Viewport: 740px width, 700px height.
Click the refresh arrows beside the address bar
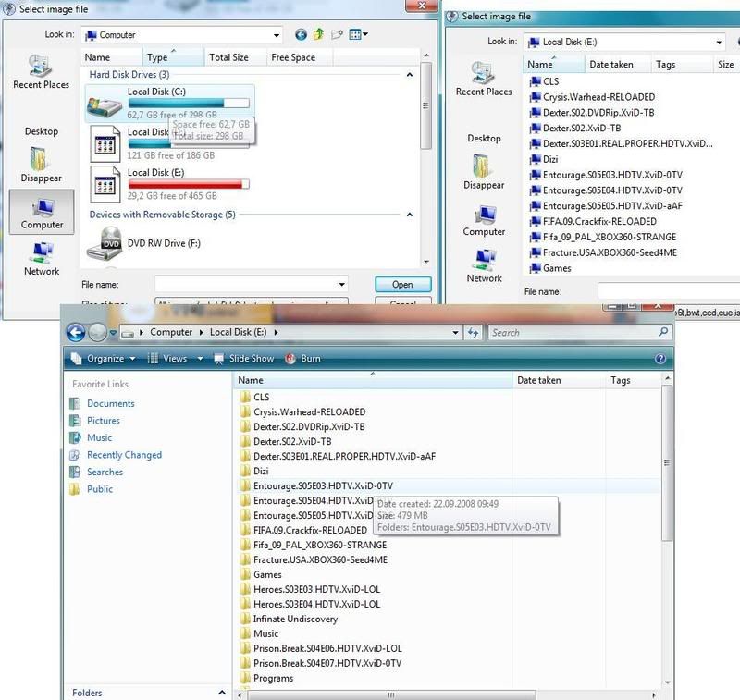point(474,333)
